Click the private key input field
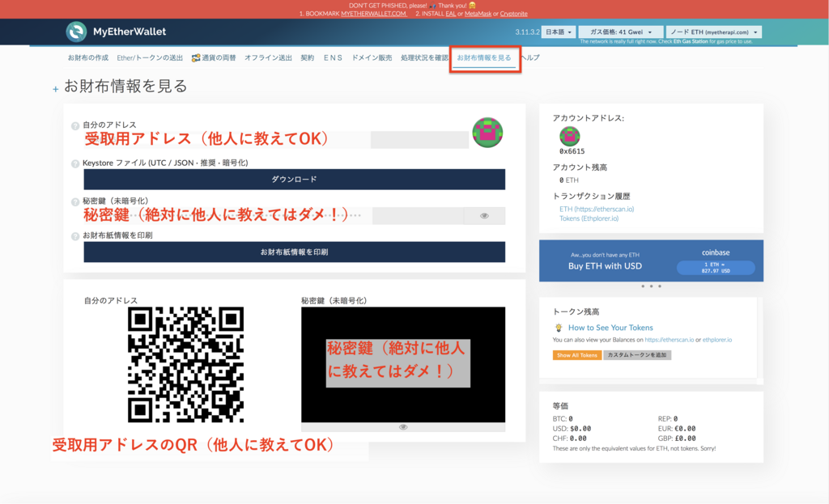This screenshot has width=829, height=504. [274, 215]
